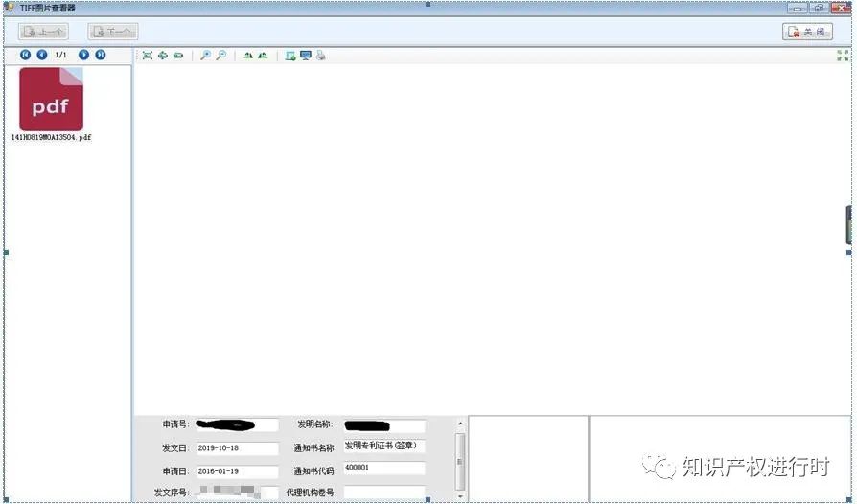Image resolution: width=857 pixels, height=504 pixels.
Task: Save the image using the export icon
Action: click(x=290, y=56)
